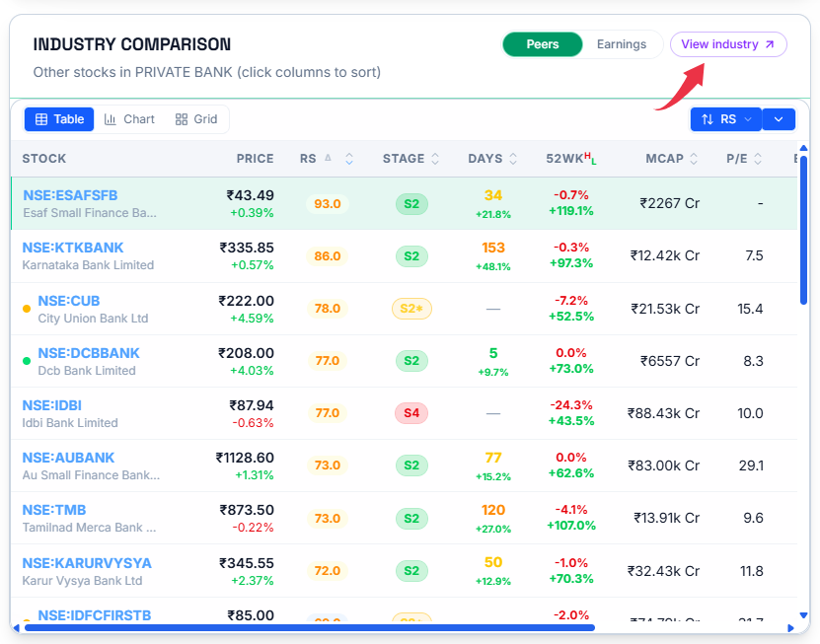Open NSE:KTKBANK stock link
Image resolution: width=820 pixels, height=644 pixels.
[x=73, y=248]
